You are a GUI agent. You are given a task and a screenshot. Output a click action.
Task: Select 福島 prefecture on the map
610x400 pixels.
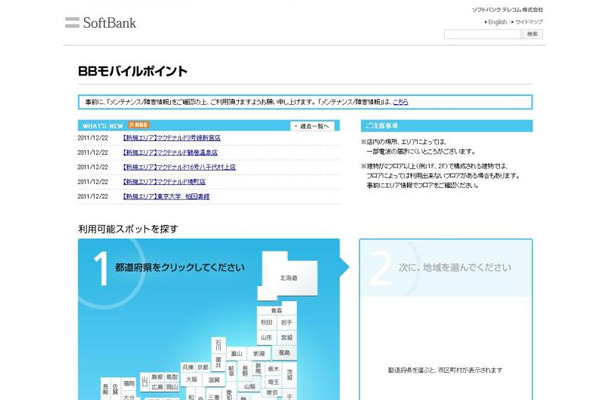pyautogui.click(x=284, y=353)
